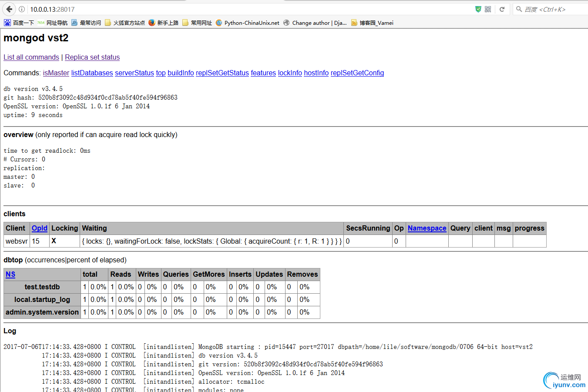Click the GetMores column header
Viewport: 588px width, 392px height.
click(209, 274)
